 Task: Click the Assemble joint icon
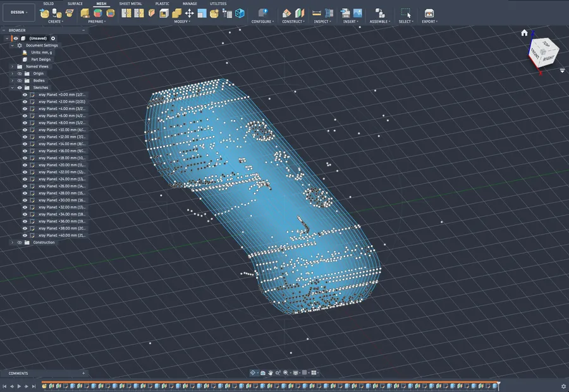coord(380,13)
